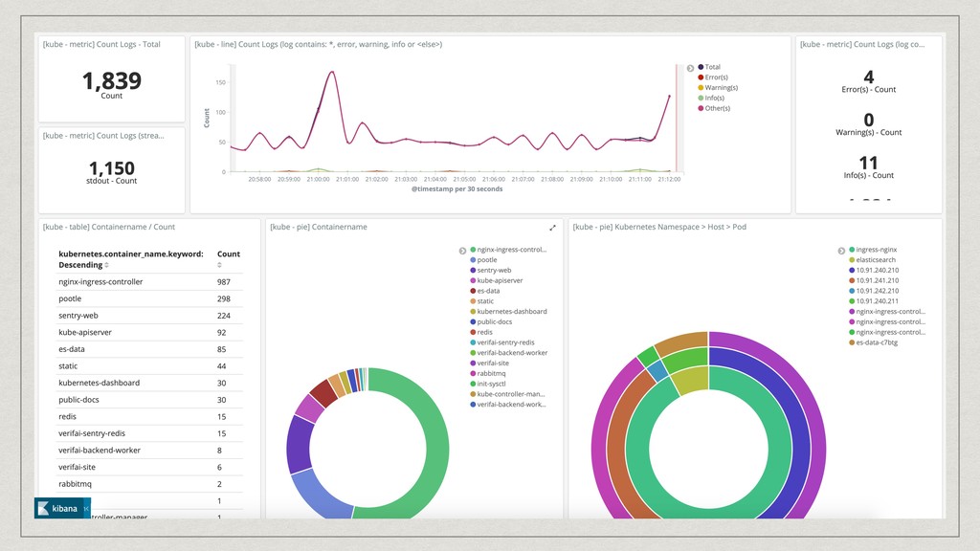Viewport: 980px width, 551px height.
Task: Click the 1,839 total count metric
Action: click(x=112, y=81)
